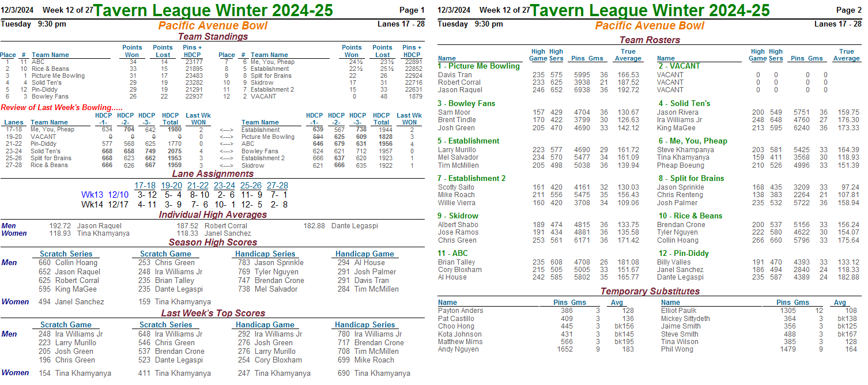Click '783 Jason Sprinkle' under season Handicap Series
The image size is (868, 385).
click(x=271, y=263)
